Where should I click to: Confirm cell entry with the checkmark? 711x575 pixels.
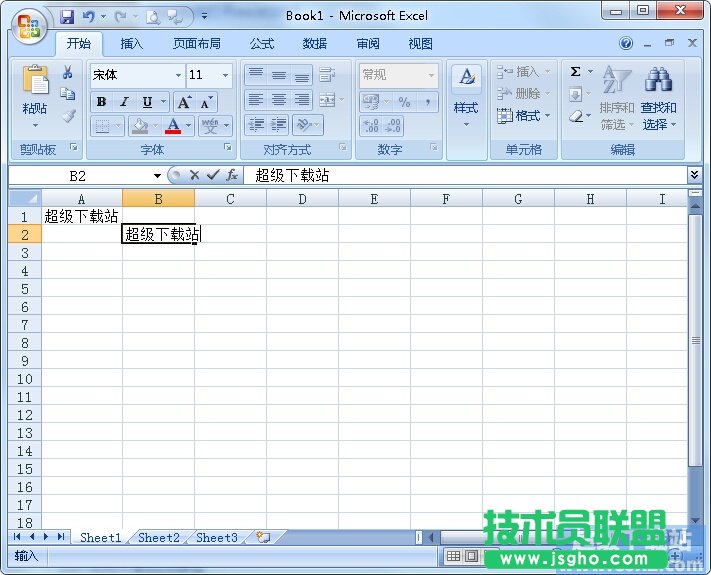tap(212, 175)
